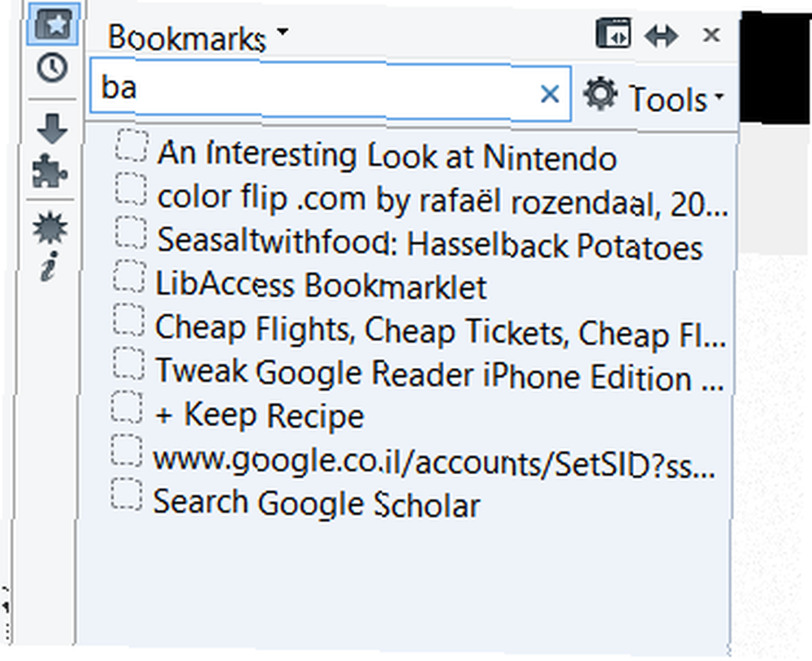Open 'Search Google Scholar' bookmark
The width and height of the screenshot is (812, 661).
[x=317, y=503]
